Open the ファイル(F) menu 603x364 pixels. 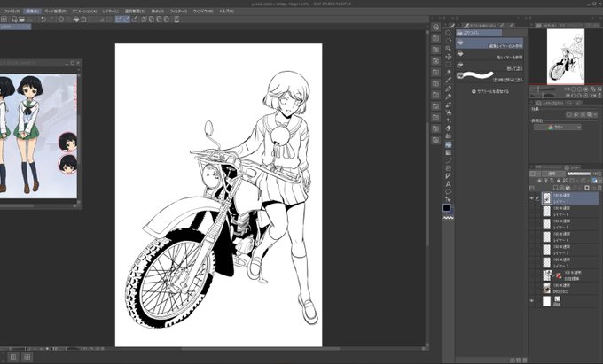click(x=12, y=12)
